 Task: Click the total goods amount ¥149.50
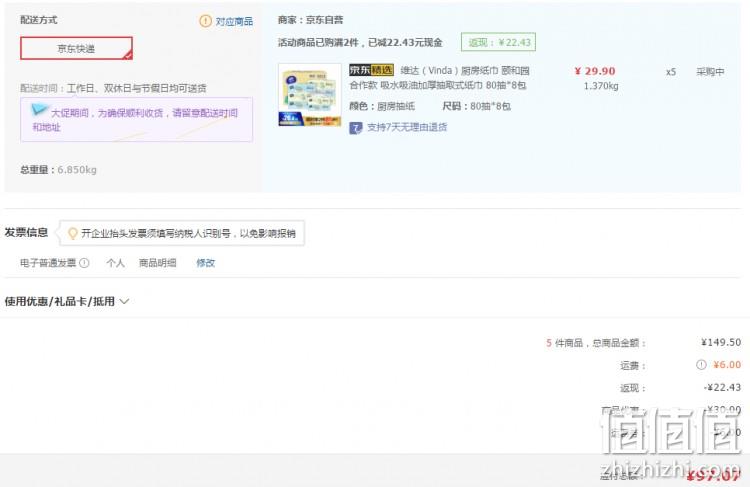721,343
